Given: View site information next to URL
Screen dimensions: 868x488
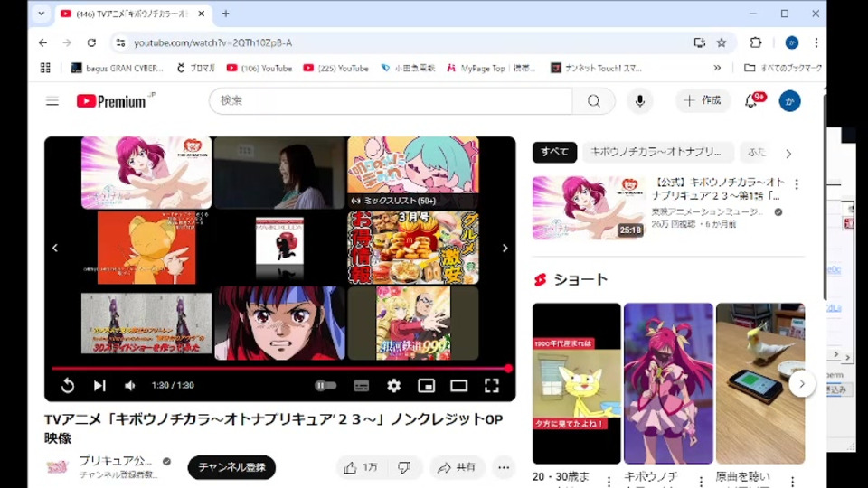Looking at the screenshot, I should (x=120, y=42).
